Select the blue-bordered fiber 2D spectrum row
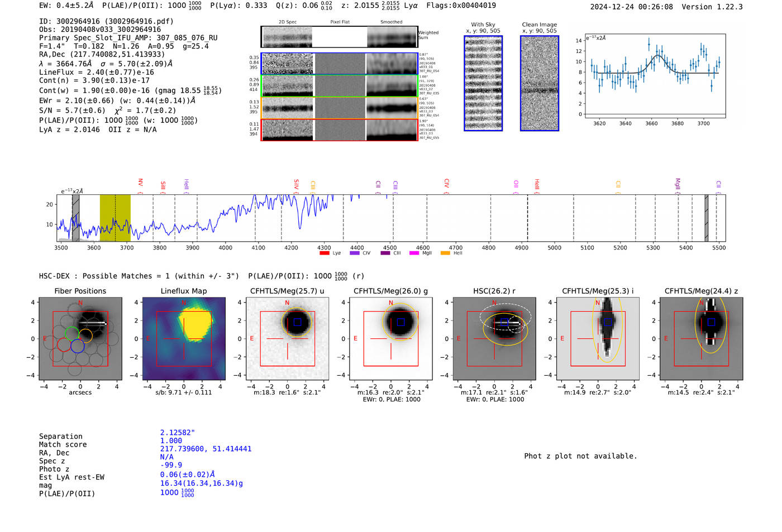 click(339, 64)
